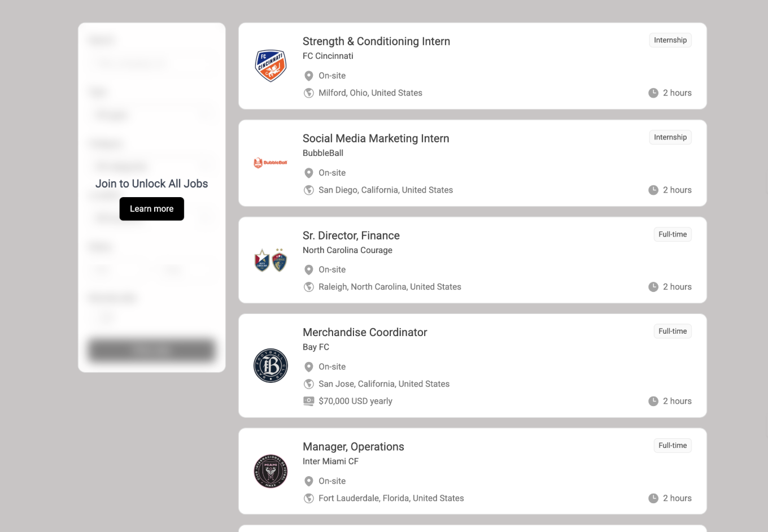Click clock icon in Manager, Operations card

point(653,498)
